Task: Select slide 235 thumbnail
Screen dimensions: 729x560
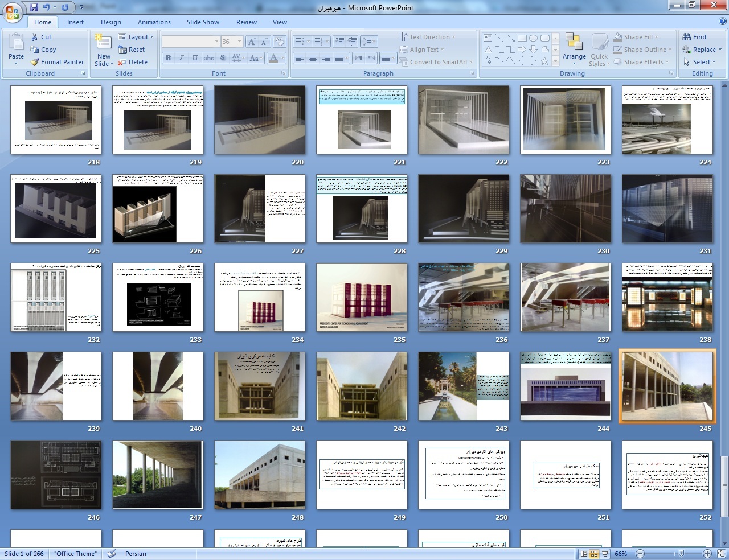Action: [x=362, y=298]
